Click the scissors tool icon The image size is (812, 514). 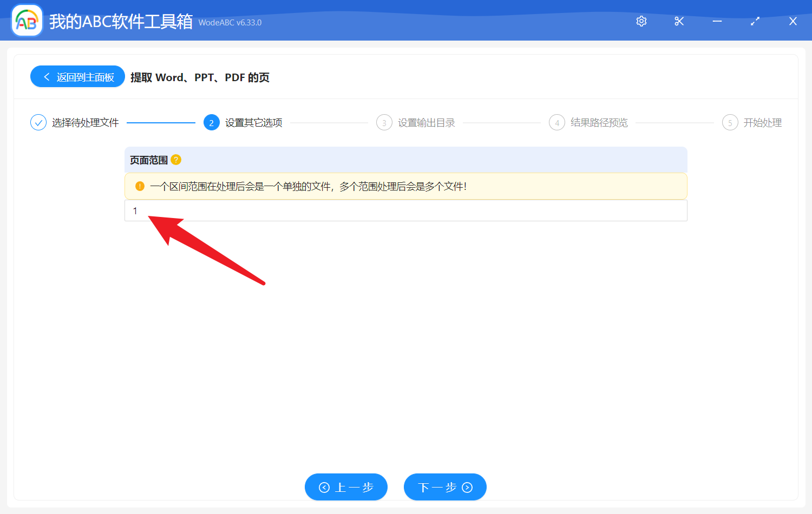pos(679,21)
